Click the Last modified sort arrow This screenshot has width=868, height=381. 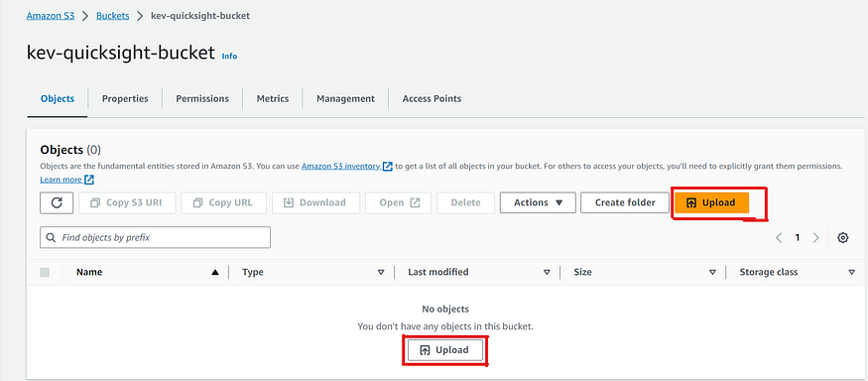tap(547, 273)
